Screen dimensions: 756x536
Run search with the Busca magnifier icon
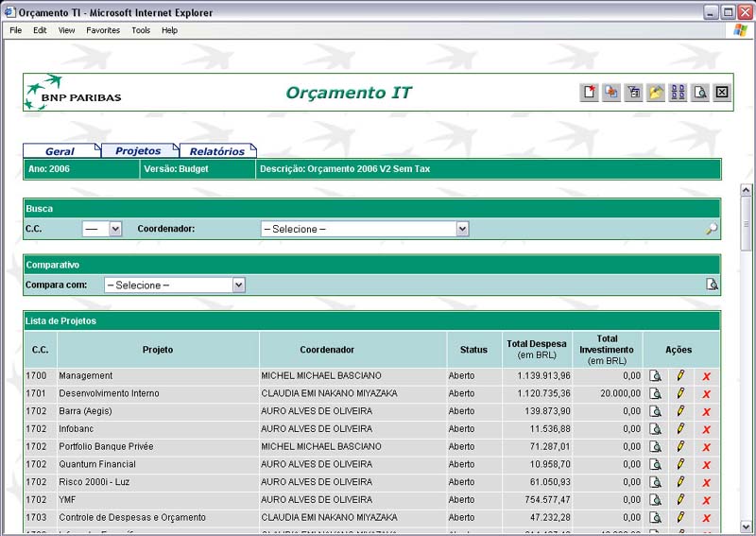[712, 229]
